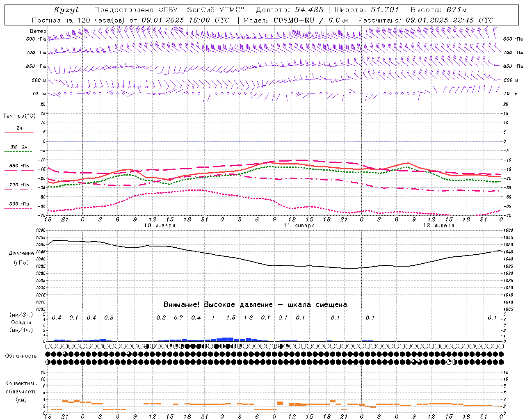Select the model label COSMO-RU / 6.6км

point(310,20)
